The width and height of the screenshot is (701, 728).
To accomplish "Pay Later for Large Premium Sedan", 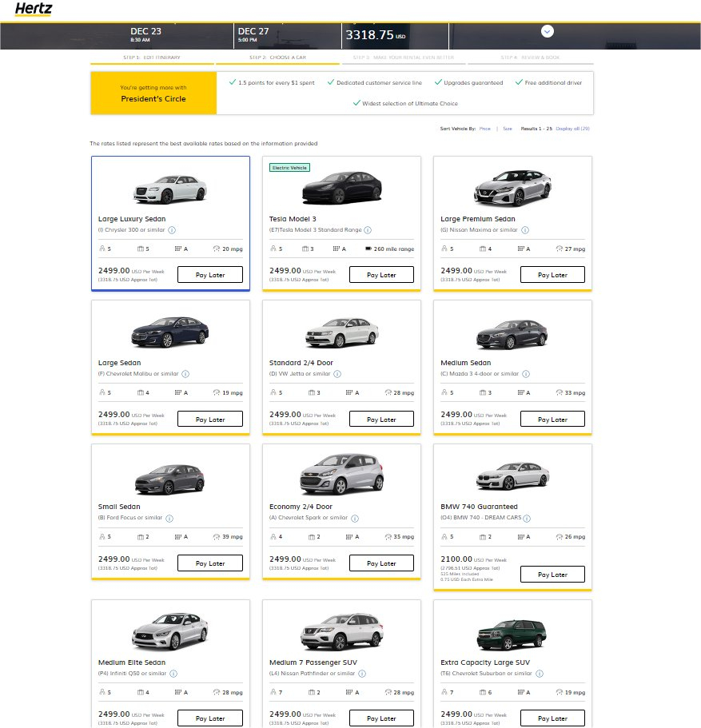I will coord(552,275).
